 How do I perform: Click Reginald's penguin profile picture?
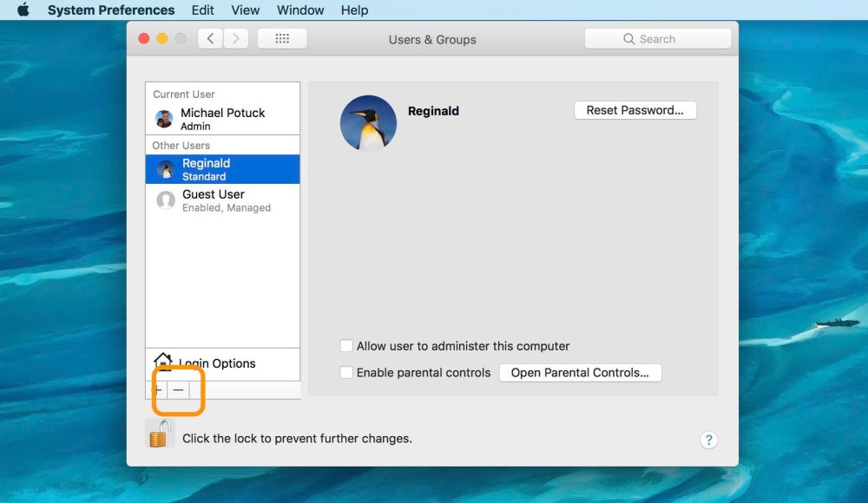[x=368, y=123]
